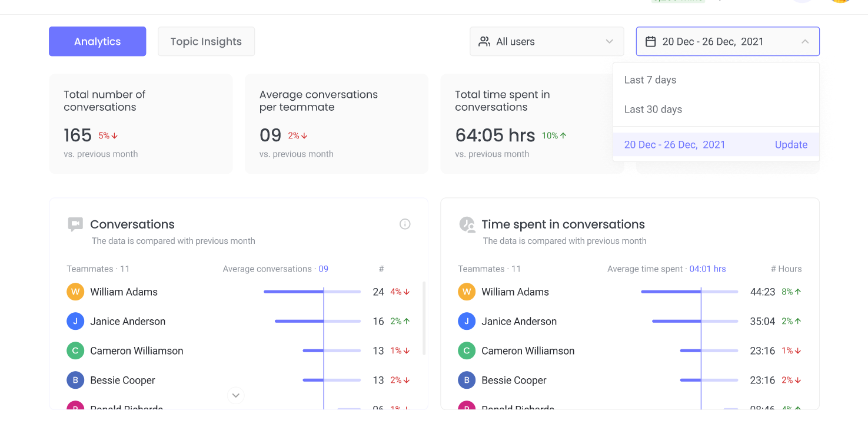The width and height of the screenshot is (868, 430).
Task: Select Bessie Cooper's avatar
Action: coord(75,380)
